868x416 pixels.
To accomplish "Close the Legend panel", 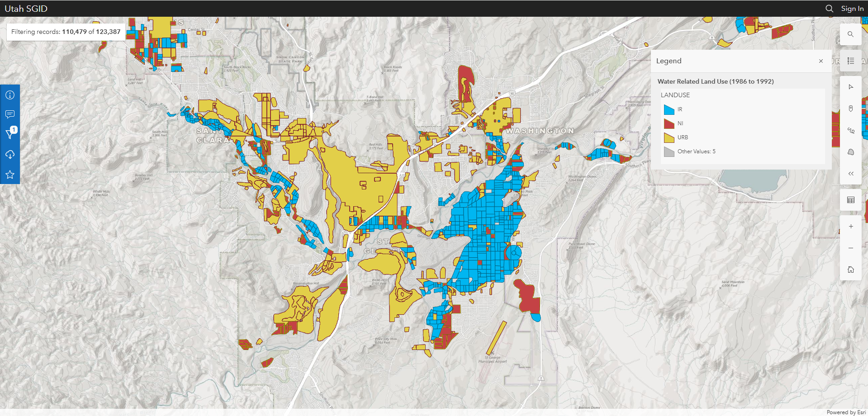I will coord(821,61).
